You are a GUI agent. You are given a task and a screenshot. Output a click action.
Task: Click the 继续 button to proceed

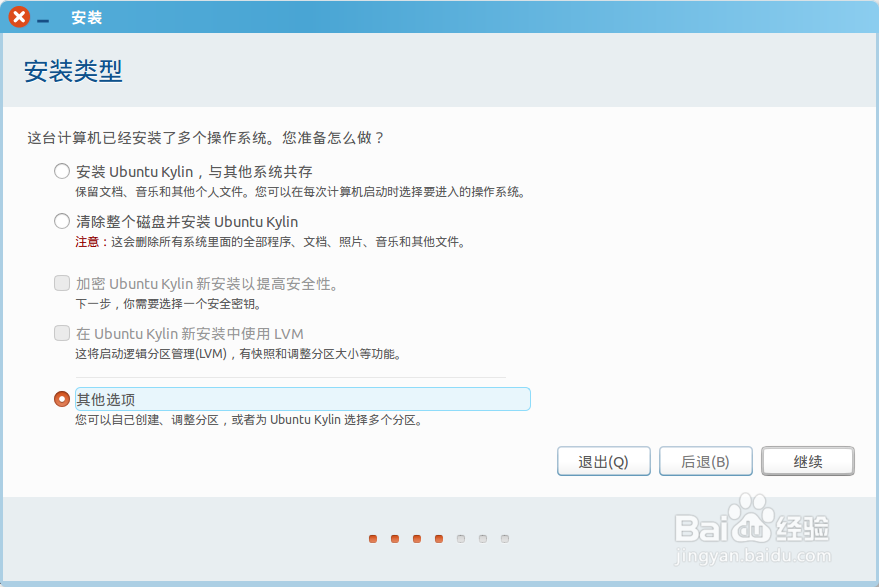tap(807, 461)
